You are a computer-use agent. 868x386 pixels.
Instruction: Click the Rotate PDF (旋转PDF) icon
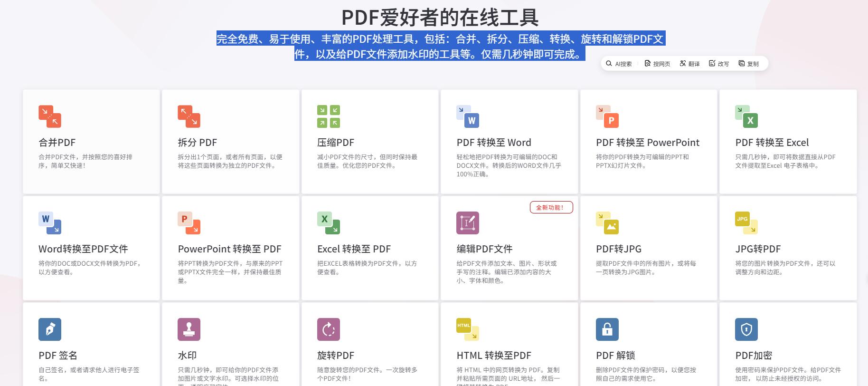329,329
